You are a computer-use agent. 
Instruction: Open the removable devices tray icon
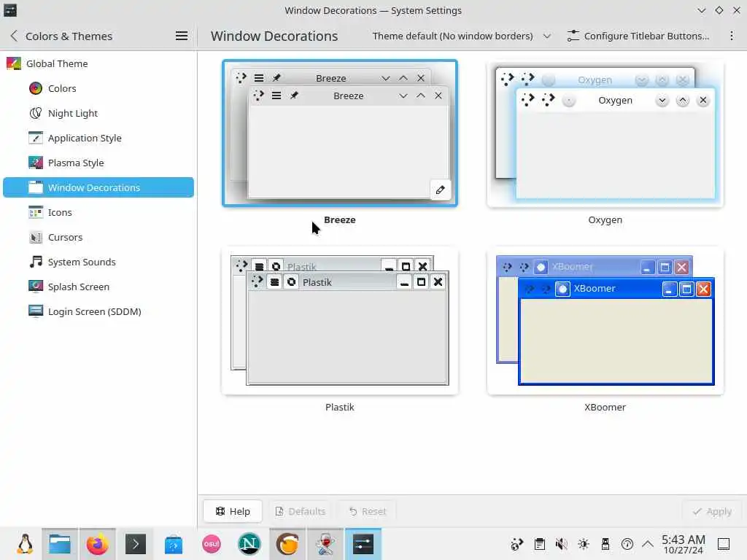605,544
